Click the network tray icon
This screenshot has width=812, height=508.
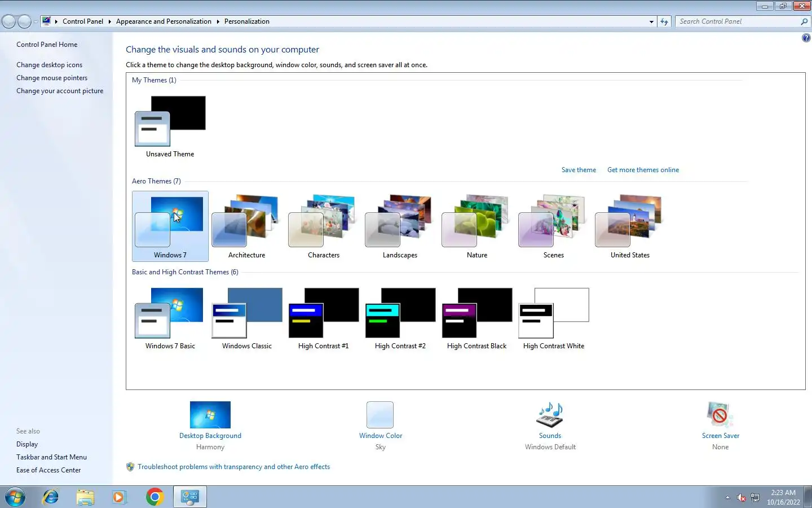755,498
